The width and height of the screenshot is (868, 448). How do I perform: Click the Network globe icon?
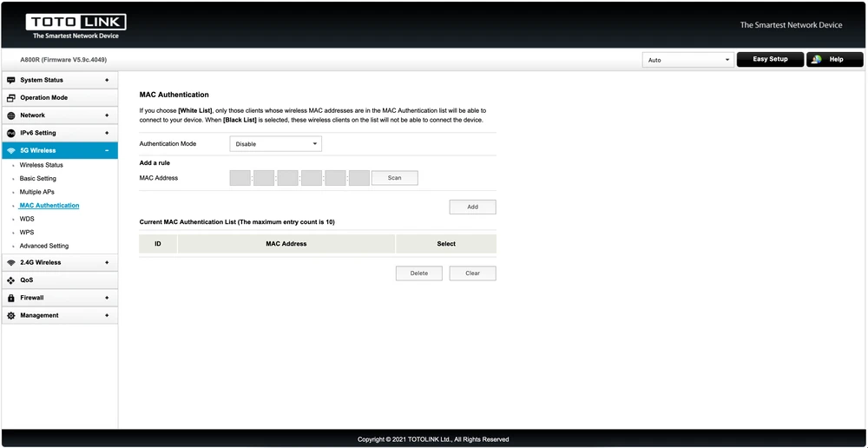click(x=11, y=115)
